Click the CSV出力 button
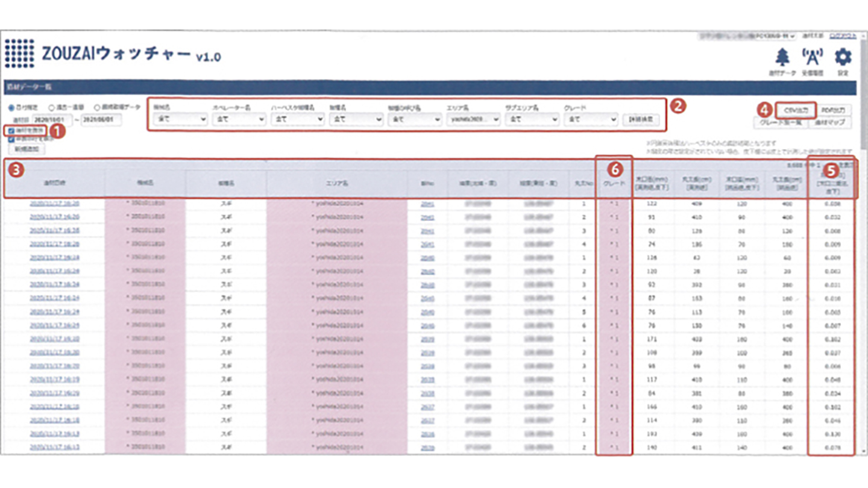The height and width of the screenshot is (488, 868). click(x=796, y=110)
